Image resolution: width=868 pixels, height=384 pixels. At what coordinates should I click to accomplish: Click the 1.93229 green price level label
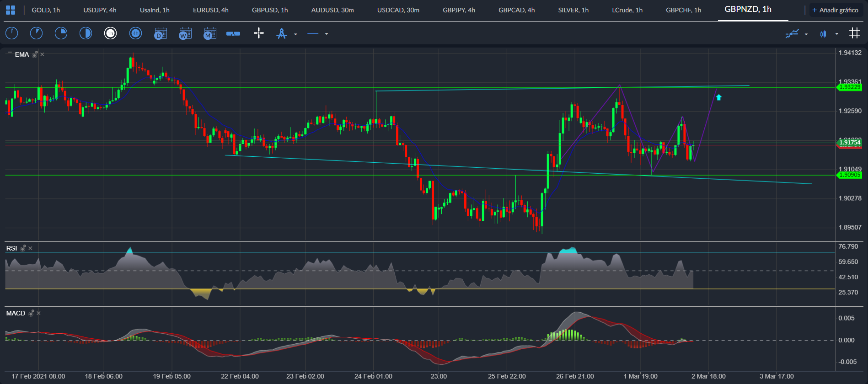(849, 87)
